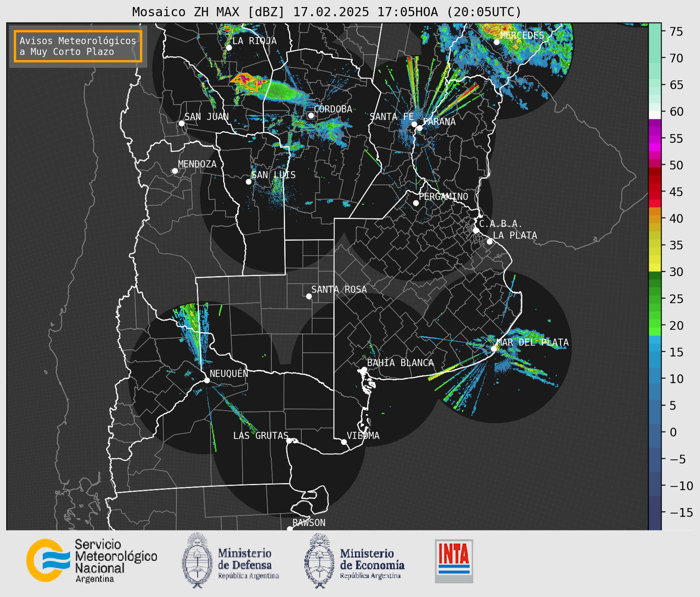The width and height of the screenshot is (700, 597).
Task: Select the VIEDMA city marker
Action: point(344,442)
